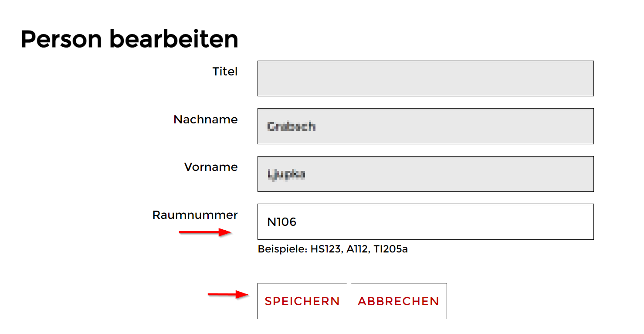Click the blurred surname text in Nachname
The width and height of the screenshot is (644, 334).
click(x=291, y=126)
